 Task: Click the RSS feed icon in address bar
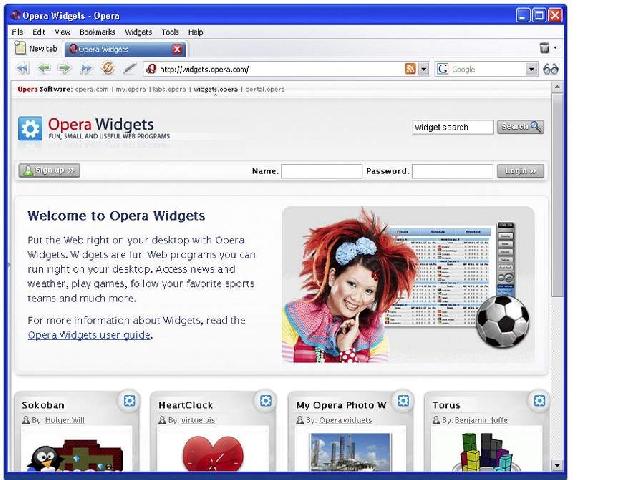click(410, 69)
